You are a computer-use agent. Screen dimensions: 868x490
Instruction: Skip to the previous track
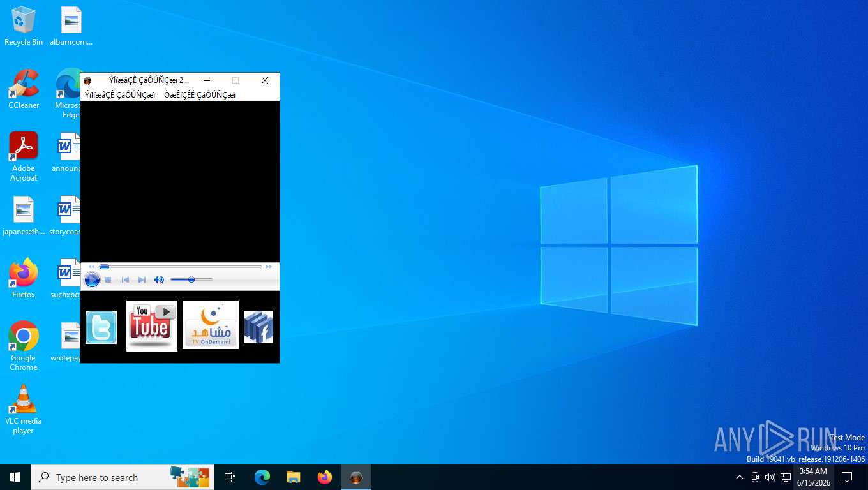[125, 279]
